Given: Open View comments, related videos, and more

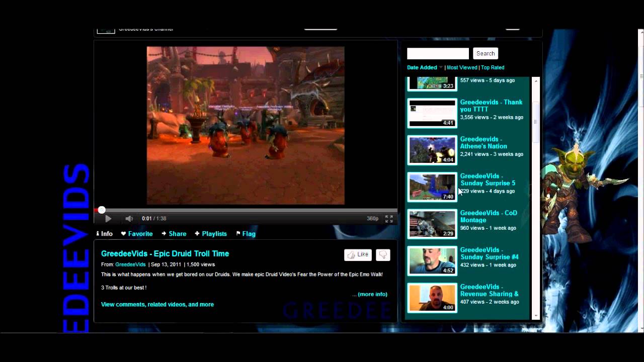Looking at the screenshot, I should 157,304.
